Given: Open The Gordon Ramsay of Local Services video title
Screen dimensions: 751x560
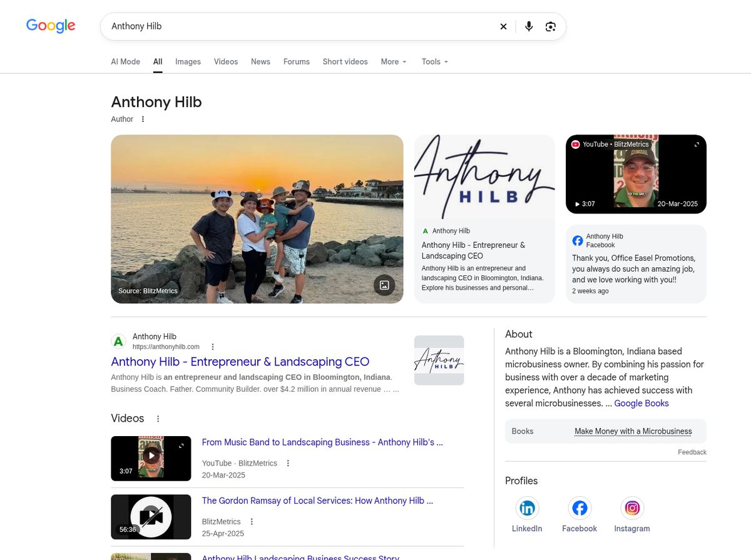Looking at the screenshot, I should pyautogui.click(x=317, y=501).
